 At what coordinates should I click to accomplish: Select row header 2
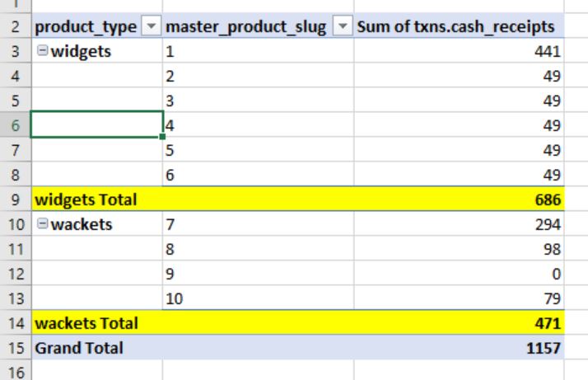(x=16, y=26)
